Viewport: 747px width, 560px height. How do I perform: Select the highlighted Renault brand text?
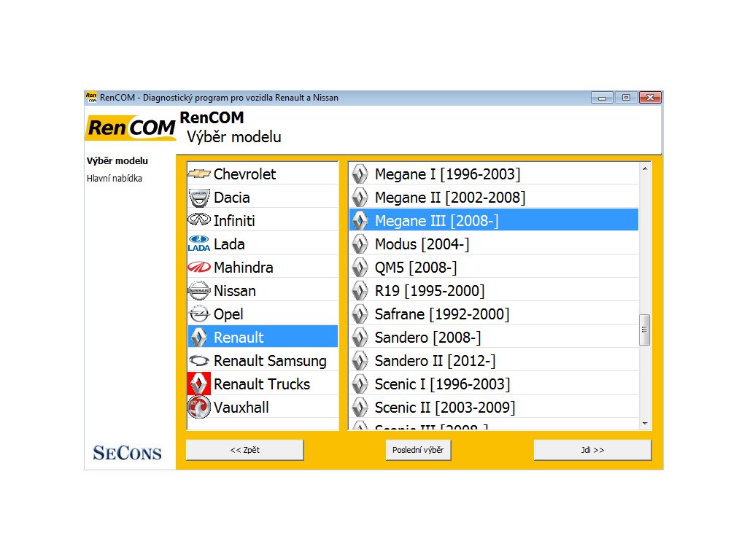pyautogui.click(x=239, y=337)
